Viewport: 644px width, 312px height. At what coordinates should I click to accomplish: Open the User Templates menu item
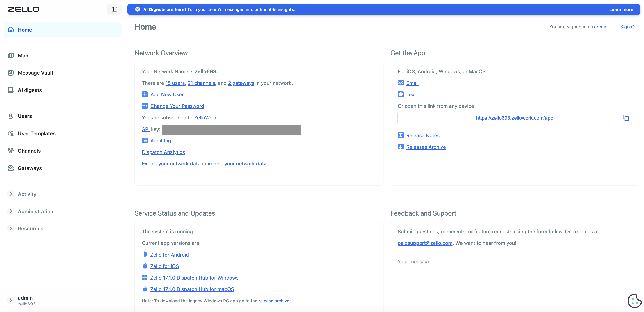63,133
